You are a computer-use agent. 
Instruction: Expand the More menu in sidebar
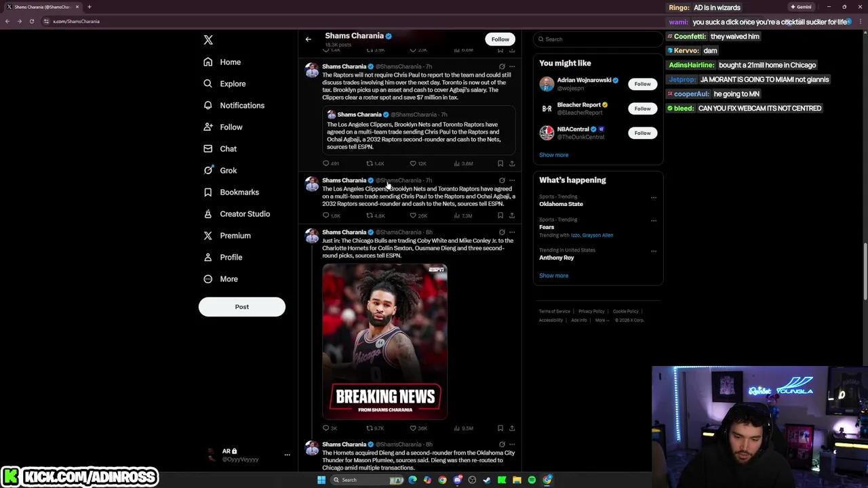(x=222, y=279)
